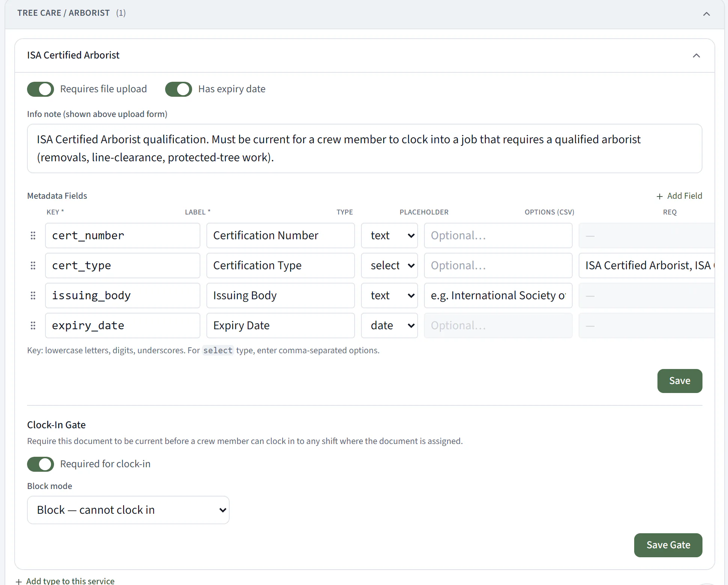This screenshot has height=585, width=728.
Task: Collapse the ISA Certified Arborist card
Action: (x=696, y=55)
